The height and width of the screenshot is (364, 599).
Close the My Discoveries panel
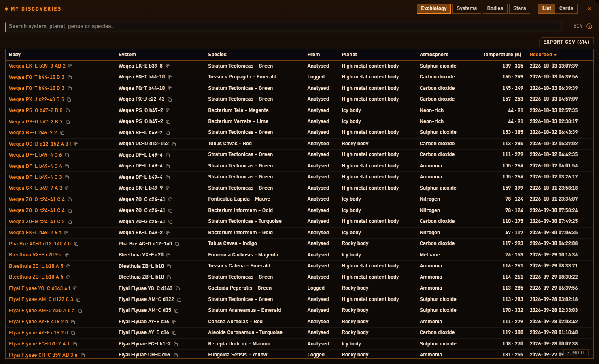pyautogui.click(x=589, y=8)
